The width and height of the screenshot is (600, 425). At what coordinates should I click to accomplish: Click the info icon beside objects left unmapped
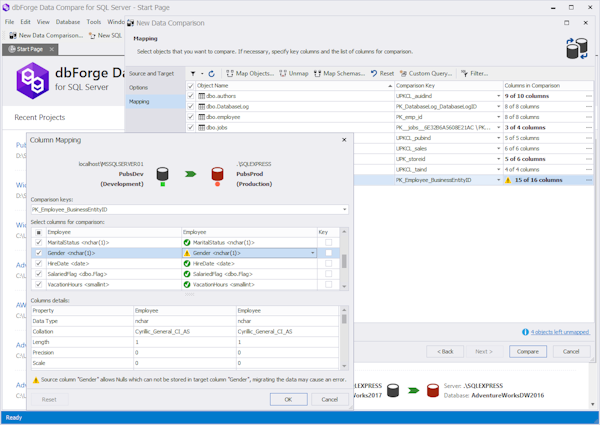tap(525, 332)
